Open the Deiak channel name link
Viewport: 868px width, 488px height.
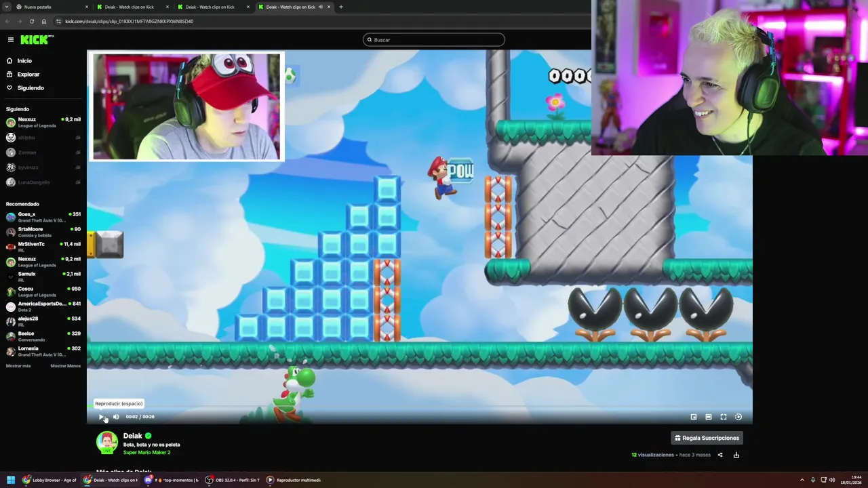[133, 436]
